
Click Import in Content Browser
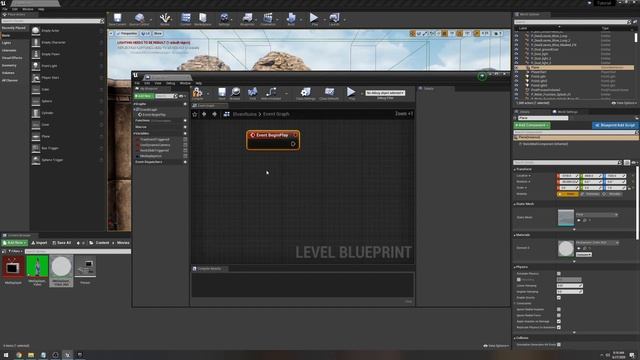(x=39, y=243)
